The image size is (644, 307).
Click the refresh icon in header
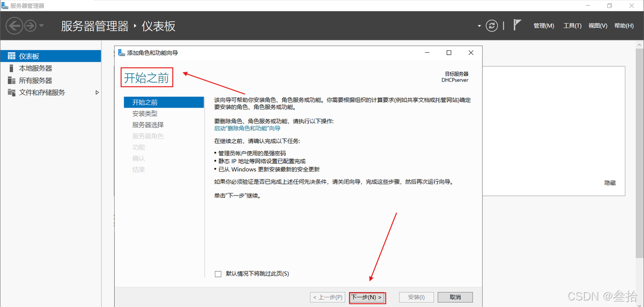point(492,26)
